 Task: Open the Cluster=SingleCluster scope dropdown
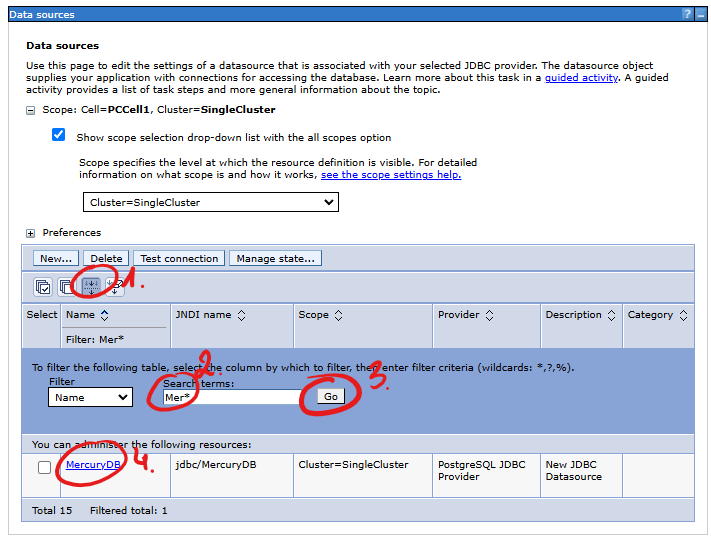pyautogui.click(x=211, y=202)
